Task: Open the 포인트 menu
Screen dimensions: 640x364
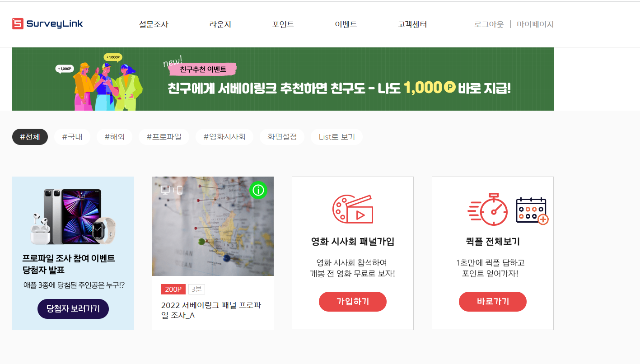Action: [x=283, y=24]
